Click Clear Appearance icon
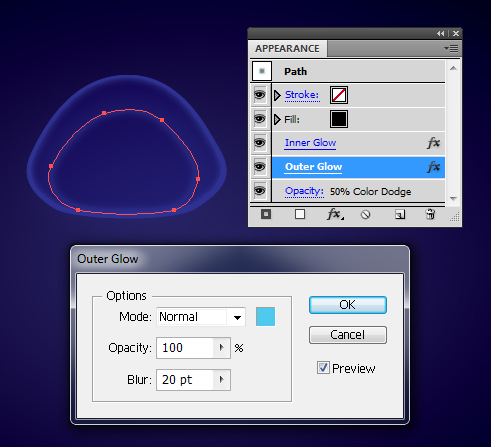The height and width of the screenshot is (447, 491). [366, 214]
